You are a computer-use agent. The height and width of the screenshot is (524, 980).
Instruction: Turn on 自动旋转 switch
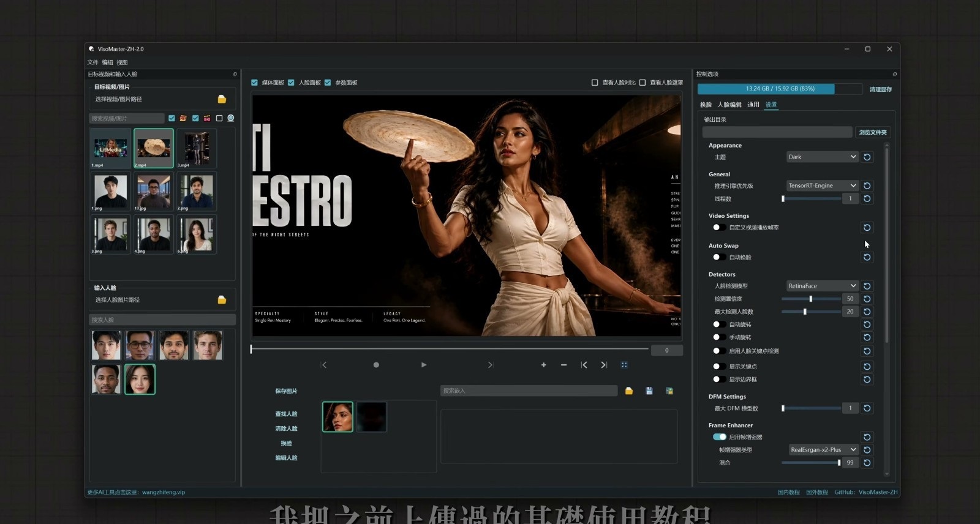click(x=719, y=324)
